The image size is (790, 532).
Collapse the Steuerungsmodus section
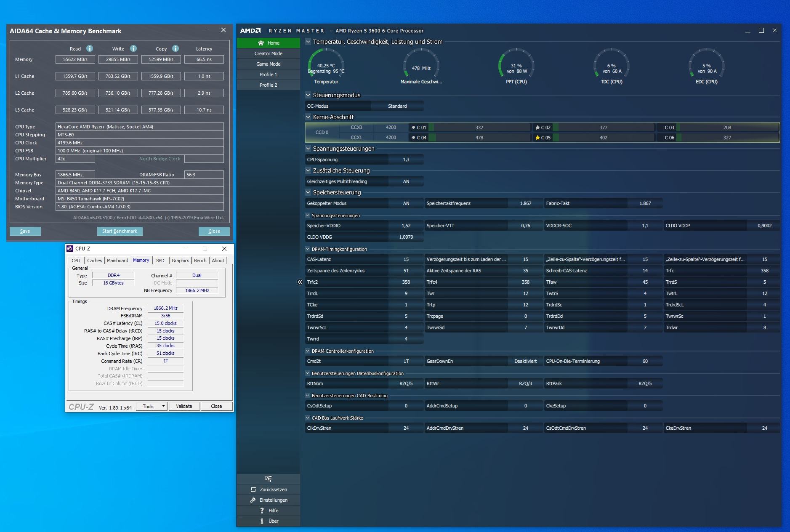(308, 95)
